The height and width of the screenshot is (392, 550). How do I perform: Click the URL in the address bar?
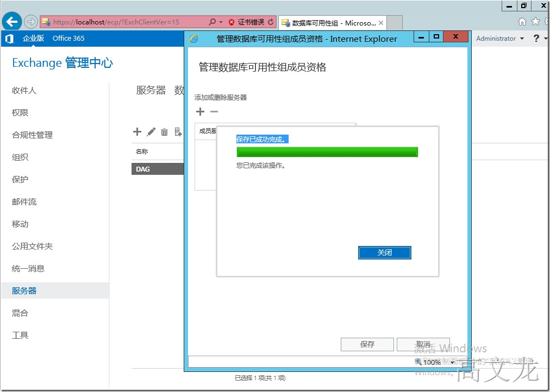click(116, 22)
